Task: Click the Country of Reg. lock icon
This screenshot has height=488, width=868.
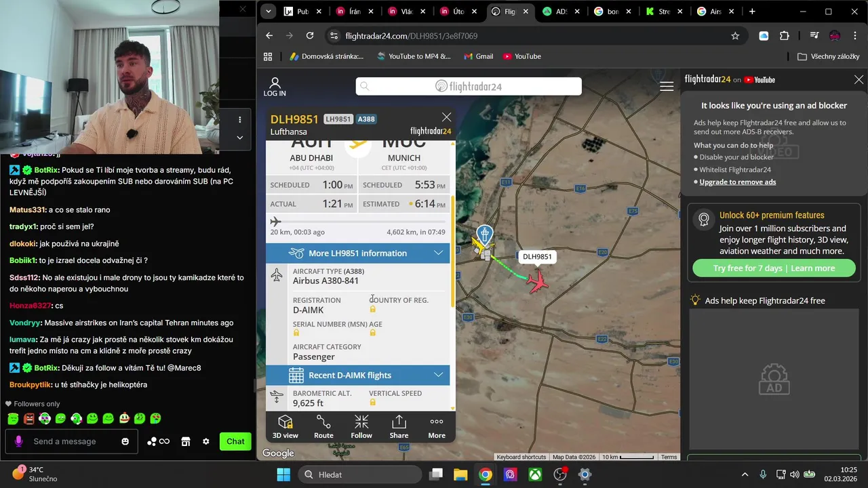Action: click(372, 310)
